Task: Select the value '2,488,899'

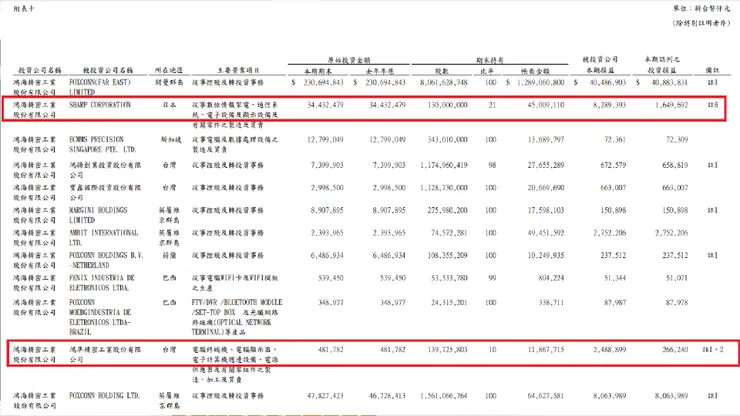Action: click(610, 350)
